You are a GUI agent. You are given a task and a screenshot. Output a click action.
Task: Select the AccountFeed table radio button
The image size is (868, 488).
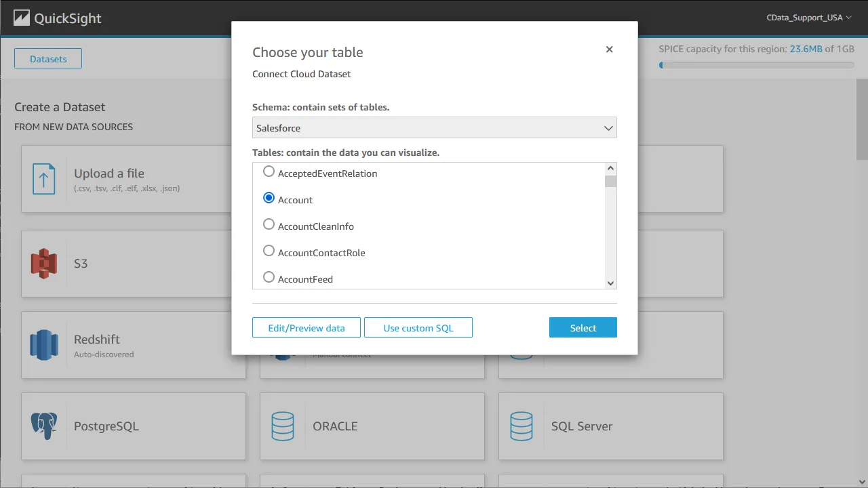[269, 277]
